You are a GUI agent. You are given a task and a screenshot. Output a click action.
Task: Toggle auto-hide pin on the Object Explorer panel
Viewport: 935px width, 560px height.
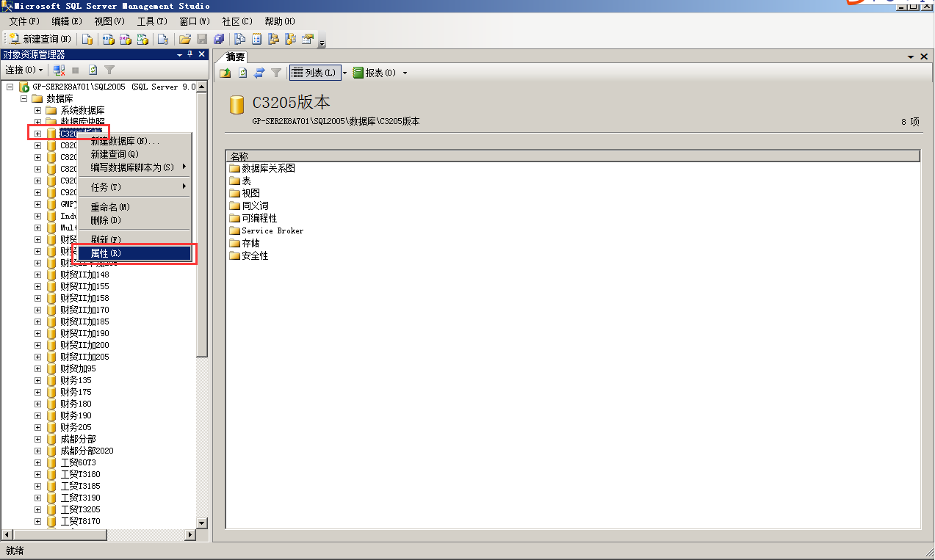coord(190,55)
